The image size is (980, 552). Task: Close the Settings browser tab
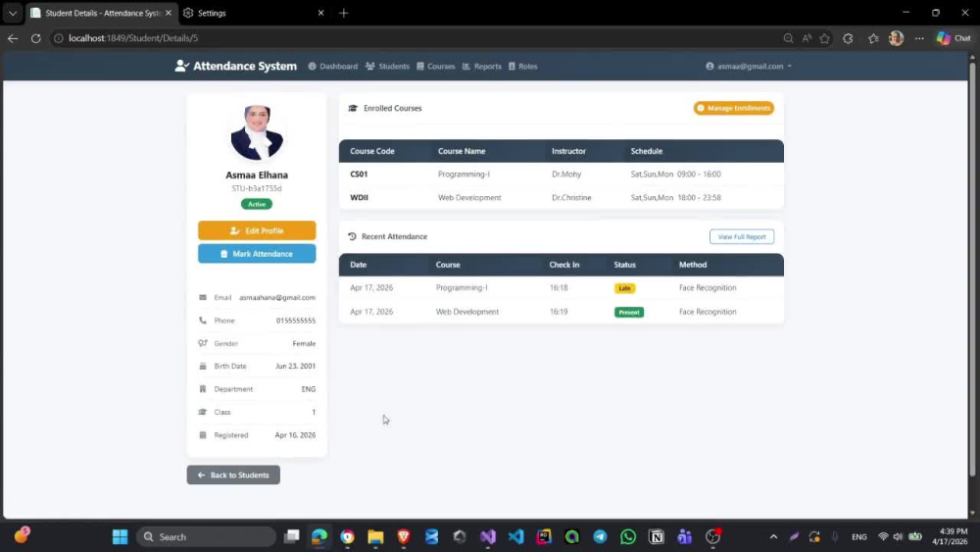(x=320, y=13)
